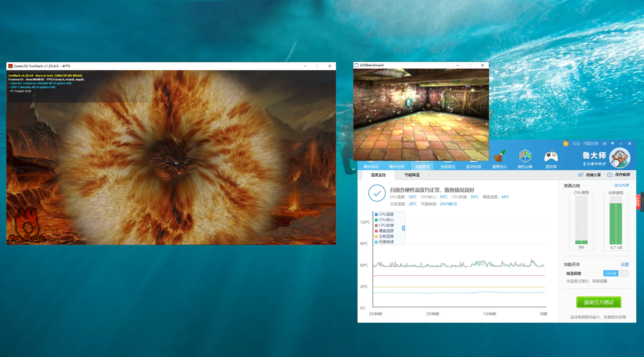Start the 温度压力测试 button

(598, 302)
